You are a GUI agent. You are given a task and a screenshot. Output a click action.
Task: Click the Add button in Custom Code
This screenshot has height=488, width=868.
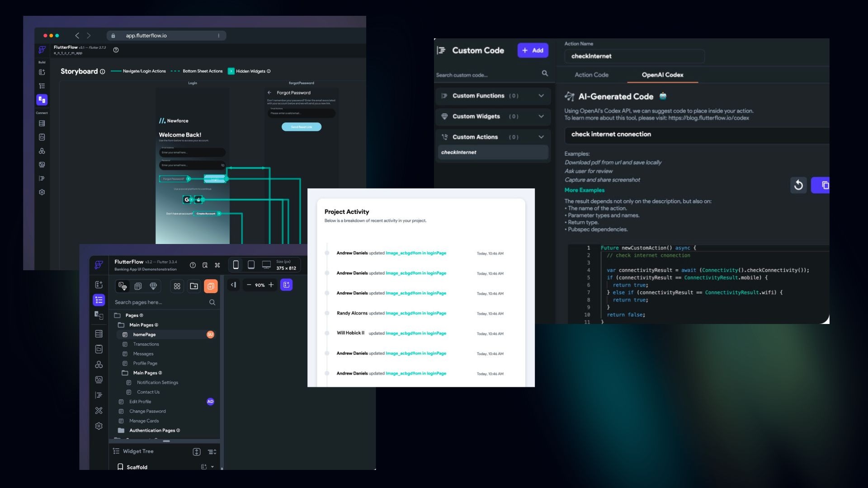tap(533, 50)
